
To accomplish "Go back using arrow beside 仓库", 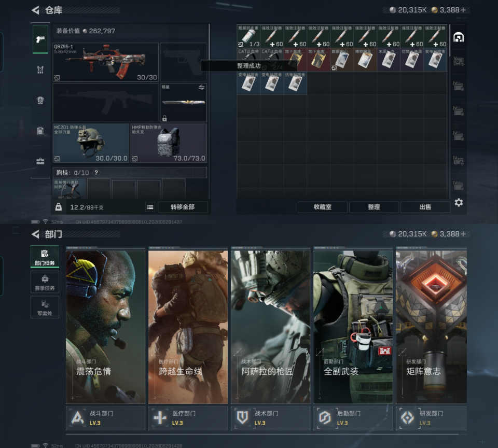I will (36, 10).
